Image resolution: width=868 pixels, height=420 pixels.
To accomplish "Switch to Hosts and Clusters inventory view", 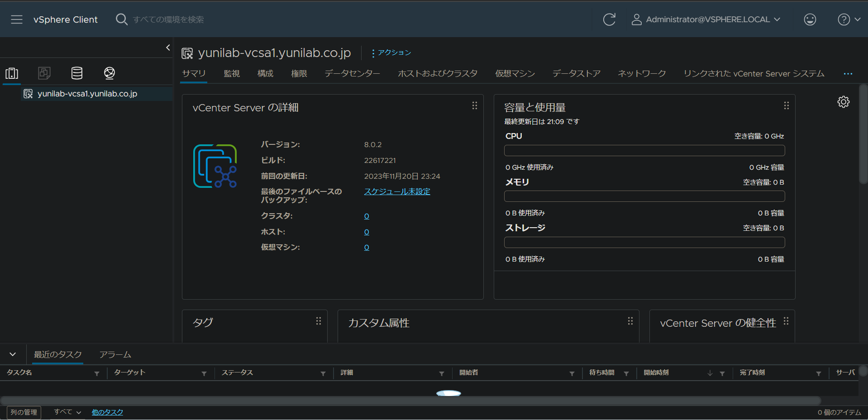I will click(12, 73).
